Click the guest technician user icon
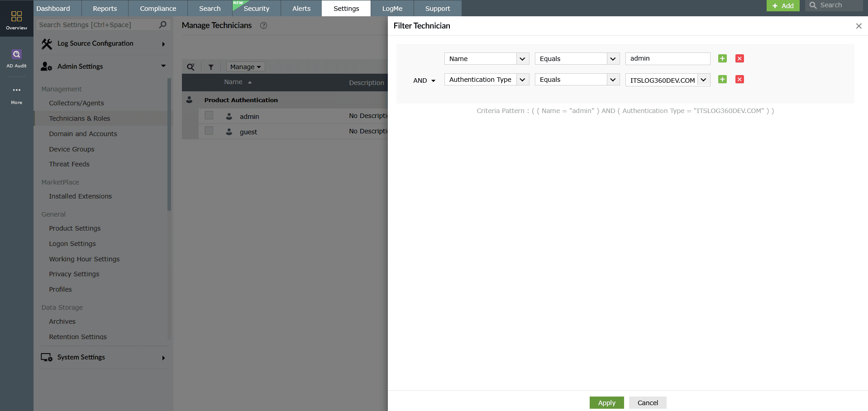The width and height of the screenshot is (868, 411). coord(229,132)
